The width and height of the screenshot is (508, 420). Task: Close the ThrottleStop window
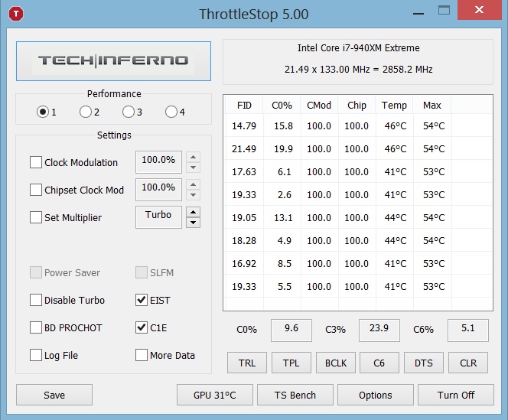479,10
